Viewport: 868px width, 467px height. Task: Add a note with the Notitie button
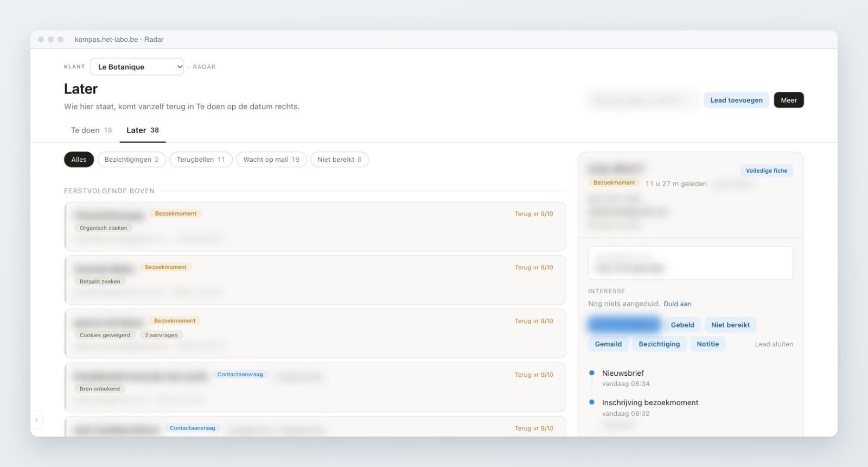point(707,344)
